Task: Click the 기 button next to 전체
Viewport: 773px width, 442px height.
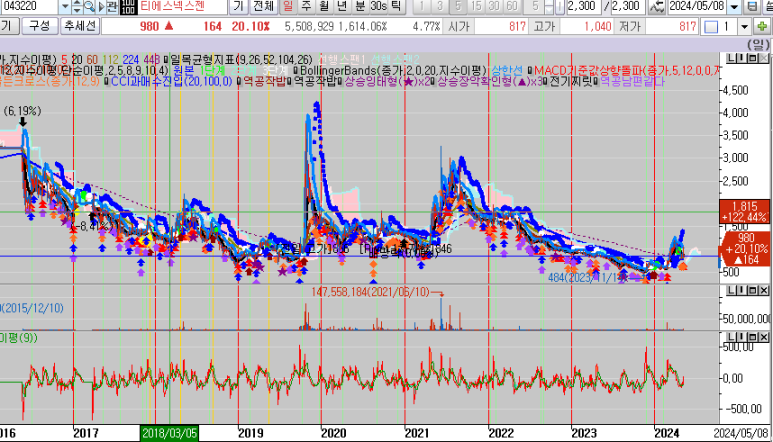Action: click(239, 6)
